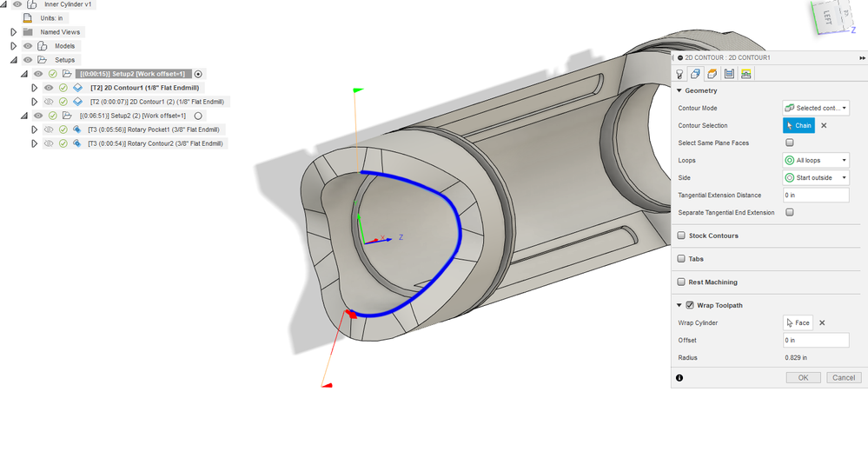Open the Linking tab icon
868x458 pixels.
[745, 74]
